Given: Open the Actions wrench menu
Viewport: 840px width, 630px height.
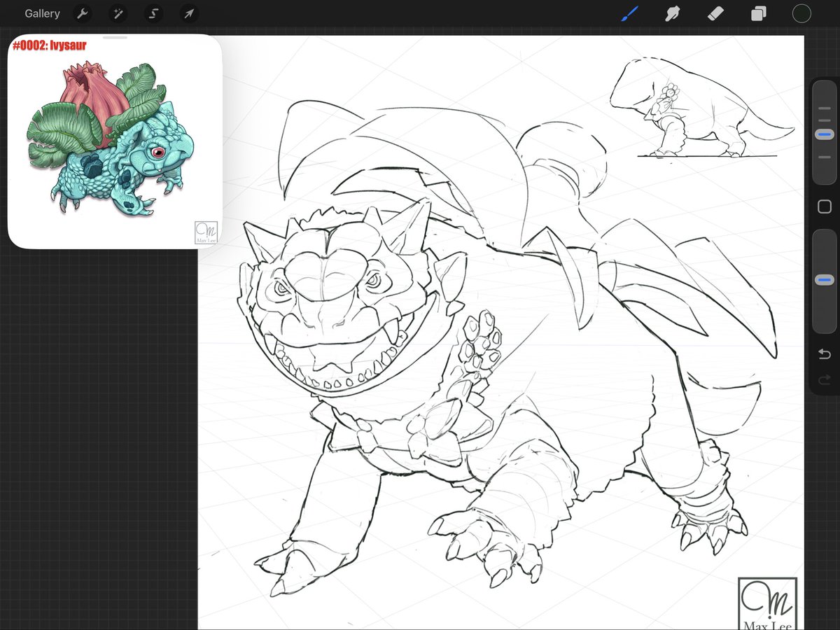Looking at the screenshot, I should 83,13.
